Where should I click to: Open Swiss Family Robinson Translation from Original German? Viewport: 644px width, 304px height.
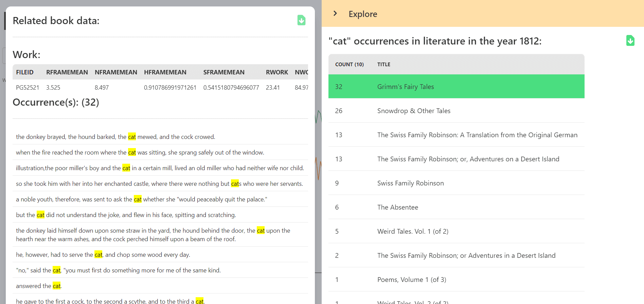(x=477, y=135)
